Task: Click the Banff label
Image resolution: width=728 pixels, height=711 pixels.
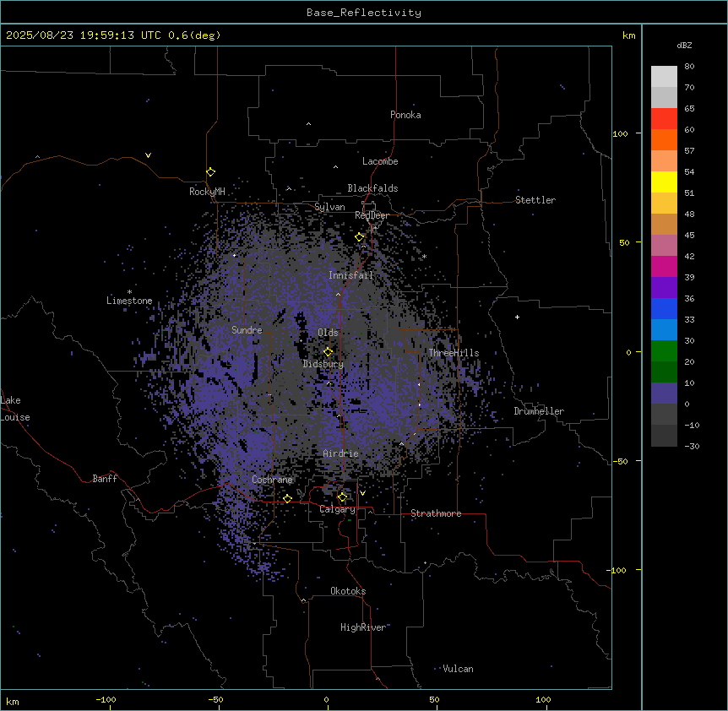Action: click(105, 479)
